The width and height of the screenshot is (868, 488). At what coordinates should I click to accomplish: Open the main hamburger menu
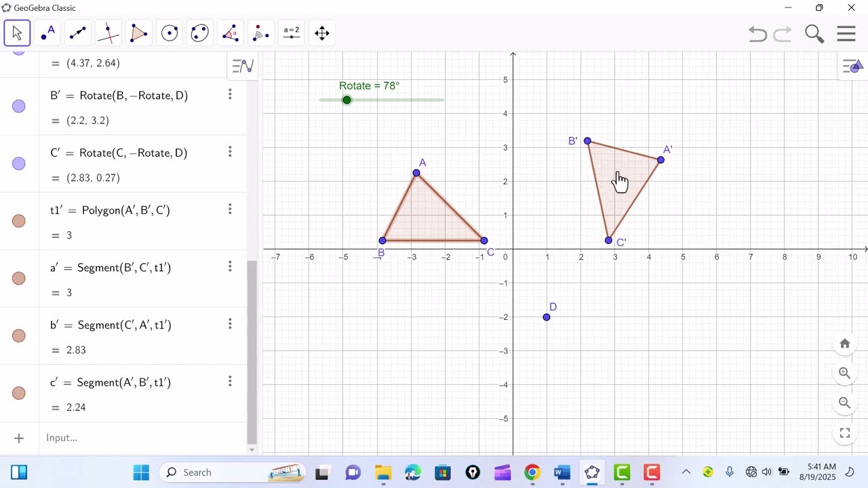pyautogui.click(x=846, y=34)
